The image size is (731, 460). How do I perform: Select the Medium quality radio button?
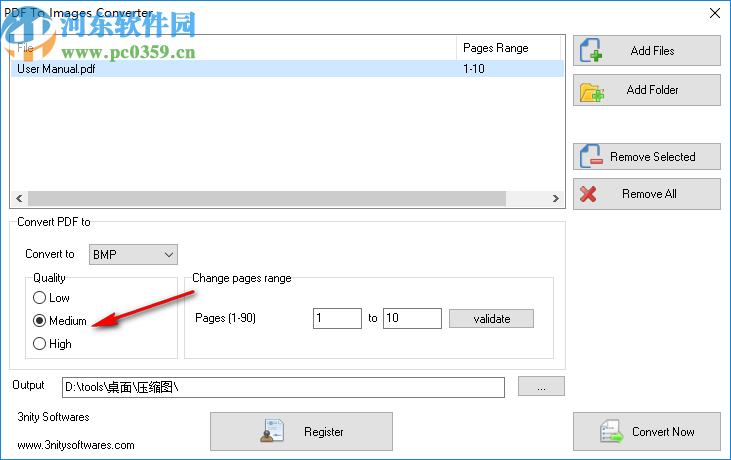click(x=40, y=321)
